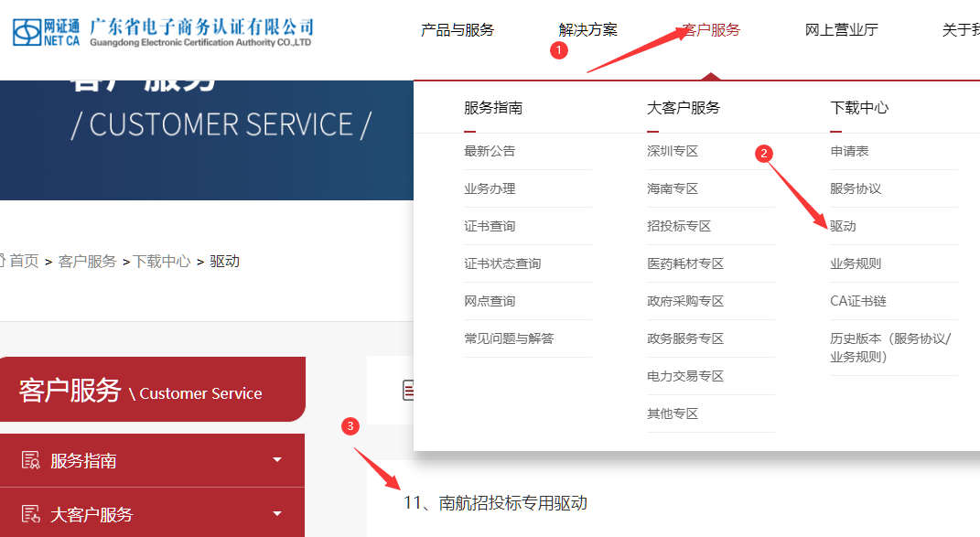The image size is (980, 537).
Task: Click the 大客户服务 sidebar document icon
Action: pos(31,515)
